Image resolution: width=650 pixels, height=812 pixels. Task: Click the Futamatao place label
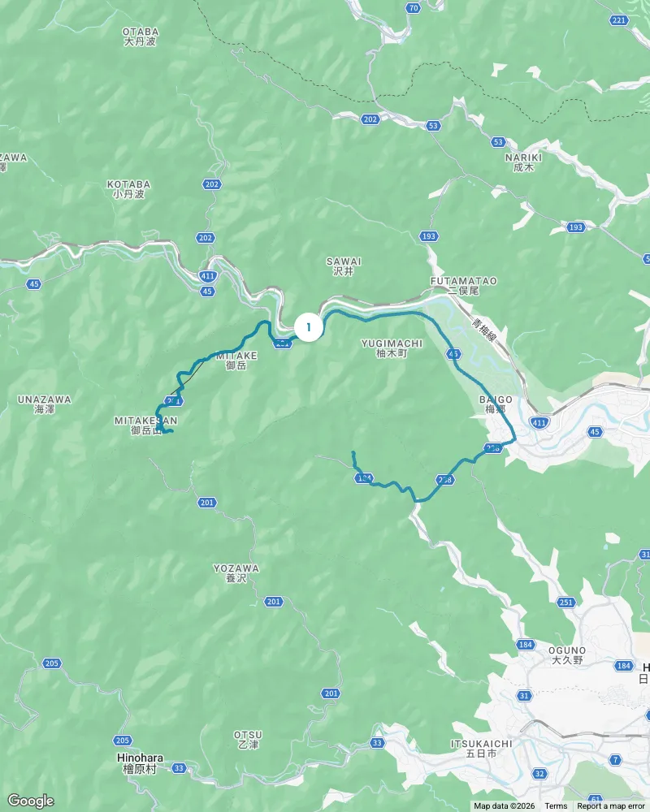463,286
